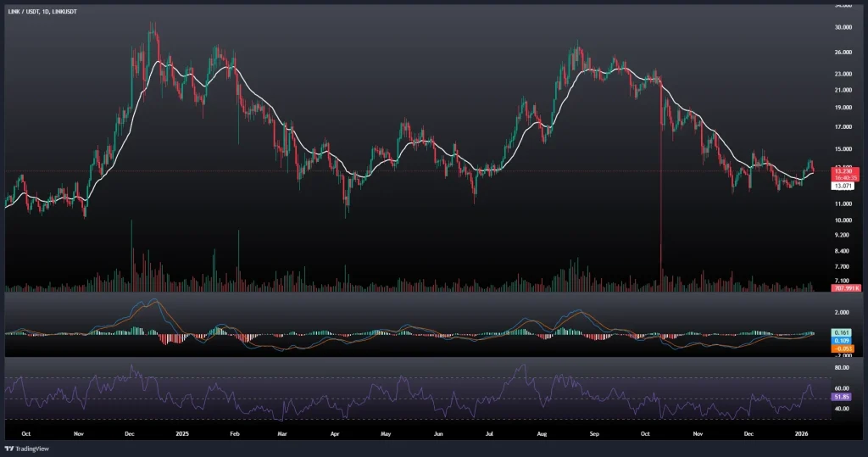This screenshot has height=457, width=868.
Task: Click the 80.00 level on RSI axis
Action: click(843, 369)
